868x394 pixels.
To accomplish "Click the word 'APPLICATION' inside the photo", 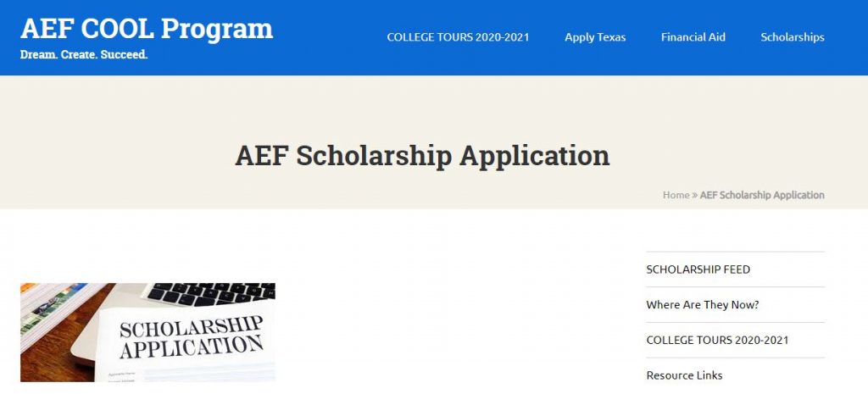I will tap(191, 347).
